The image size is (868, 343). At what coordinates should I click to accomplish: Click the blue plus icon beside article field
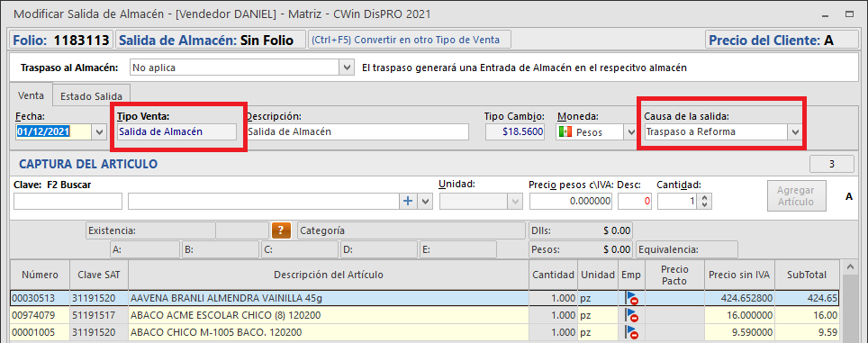pos(408,202)
